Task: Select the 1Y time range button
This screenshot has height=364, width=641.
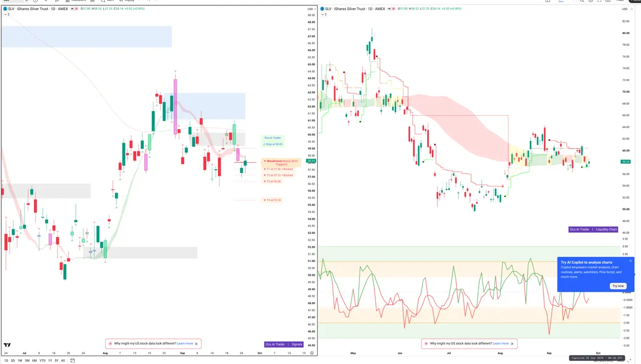Action: pos(50,361)
